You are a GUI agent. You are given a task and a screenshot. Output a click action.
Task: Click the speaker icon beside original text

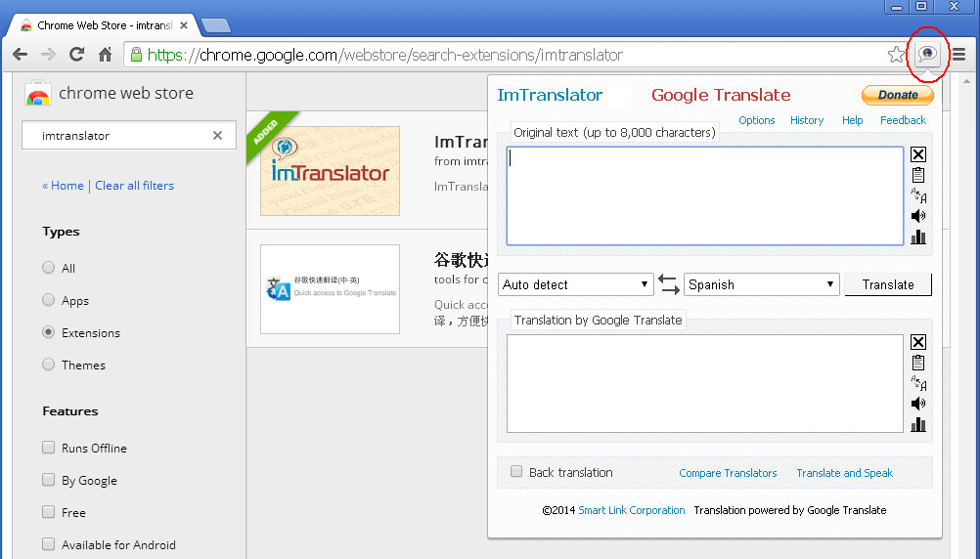pos(917,216)
